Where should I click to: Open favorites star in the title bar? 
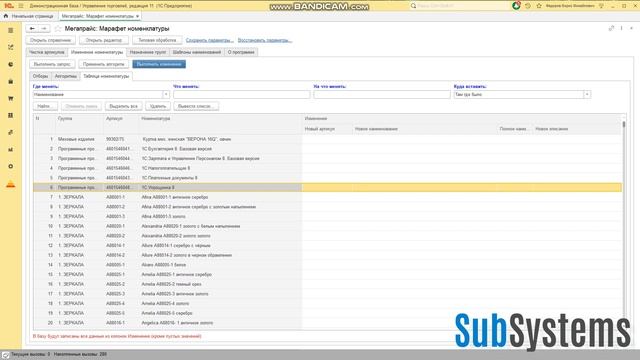(539, 6)
